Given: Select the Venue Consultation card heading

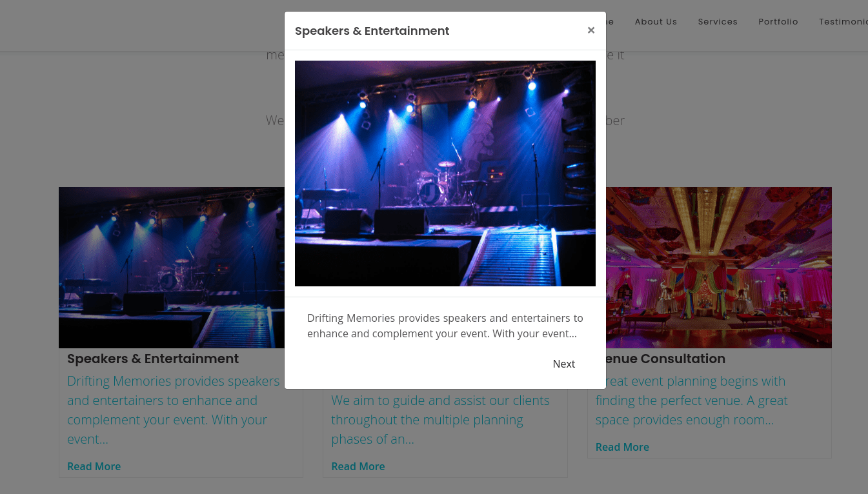Looking at the screenshot, I should (x=665, y=359).
